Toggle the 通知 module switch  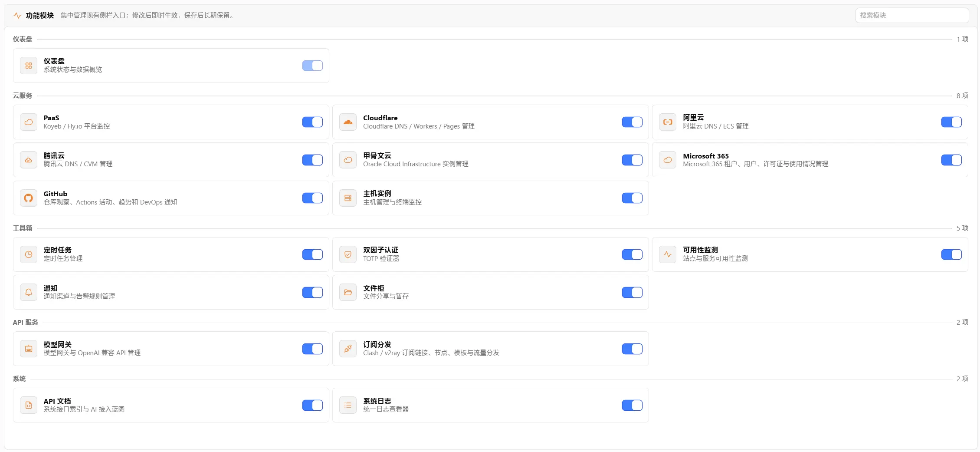tap(312, 292)
